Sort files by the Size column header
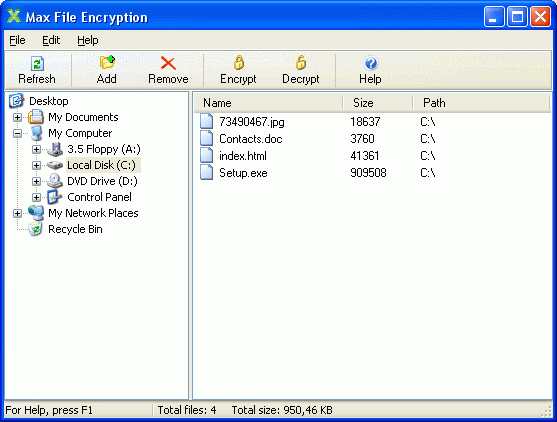Image resolution: width=557 pixels, height=422 pixels. pyautogui.click(x=378, y=103)
